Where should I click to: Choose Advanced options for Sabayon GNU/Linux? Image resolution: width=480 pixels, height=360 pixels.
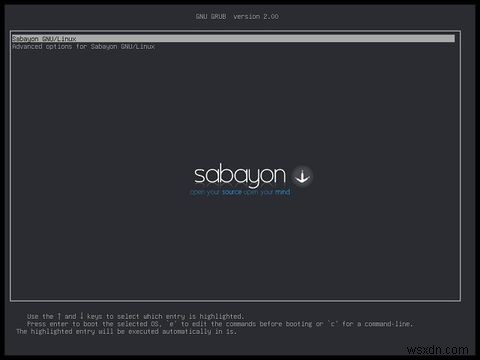84,47
